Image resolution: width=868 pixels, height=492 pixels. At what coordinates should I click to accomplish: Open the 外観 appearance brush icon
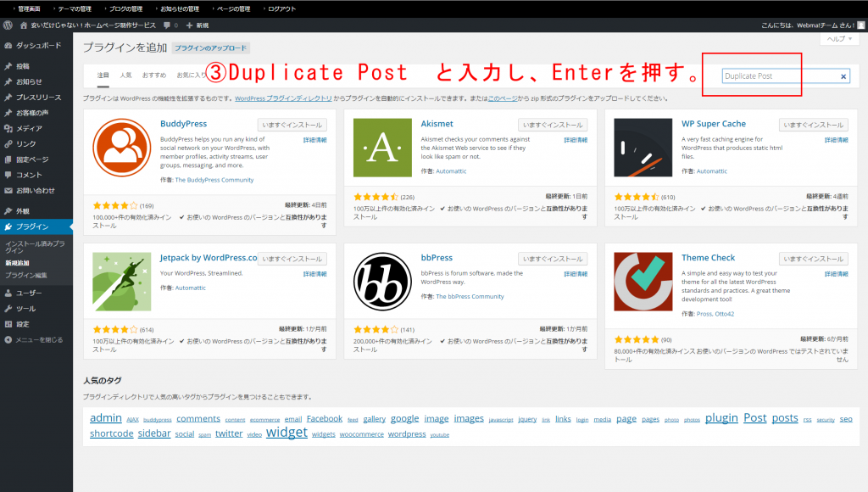click(x=8, y=211)
